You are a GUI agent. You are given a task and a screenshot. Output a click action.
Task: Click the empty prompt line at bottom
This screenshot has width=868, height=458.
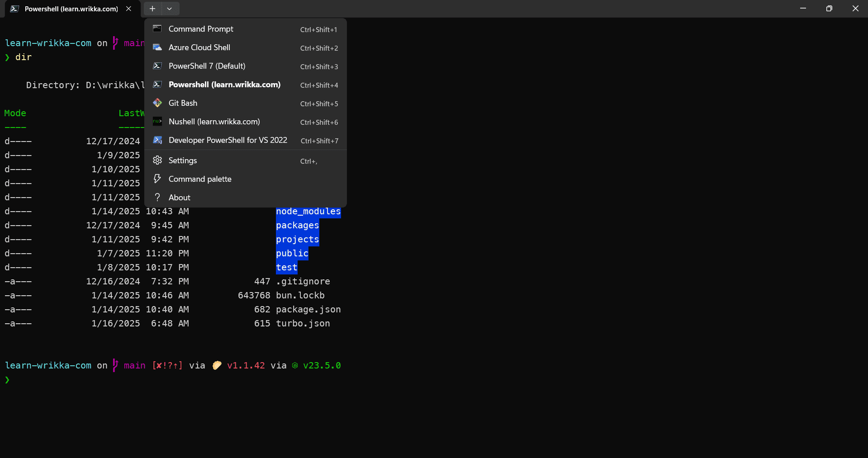tap(7, 380)
